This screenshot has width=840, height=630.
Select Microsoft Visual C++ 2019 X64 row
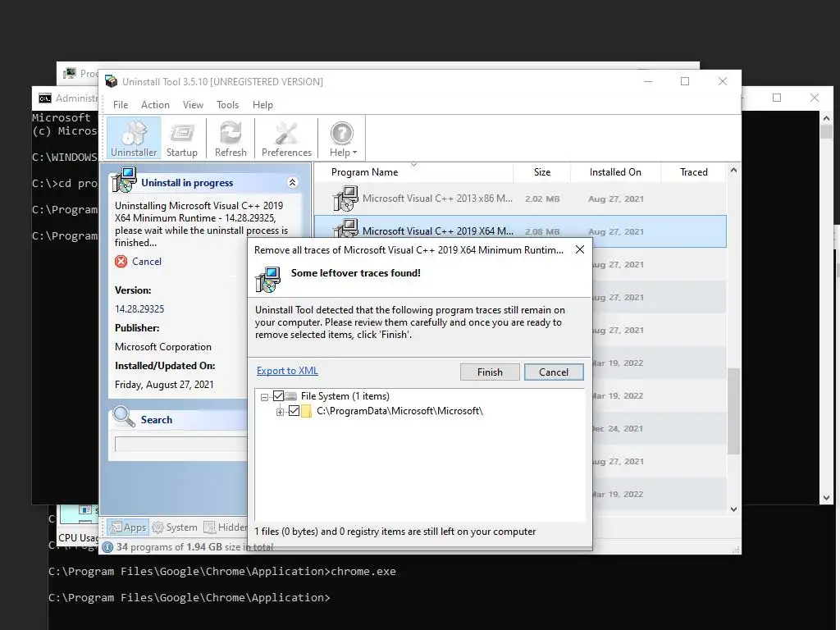(x=520, y=231)
